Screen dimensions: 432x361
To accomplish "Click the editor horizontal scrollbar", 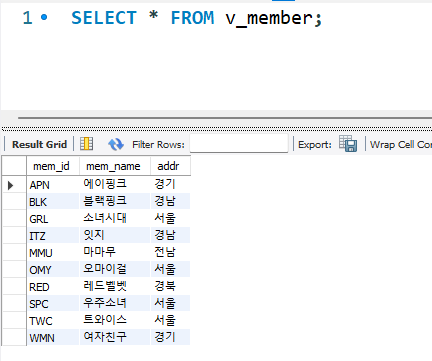I will pyautogui.click(x=225, y=118).
